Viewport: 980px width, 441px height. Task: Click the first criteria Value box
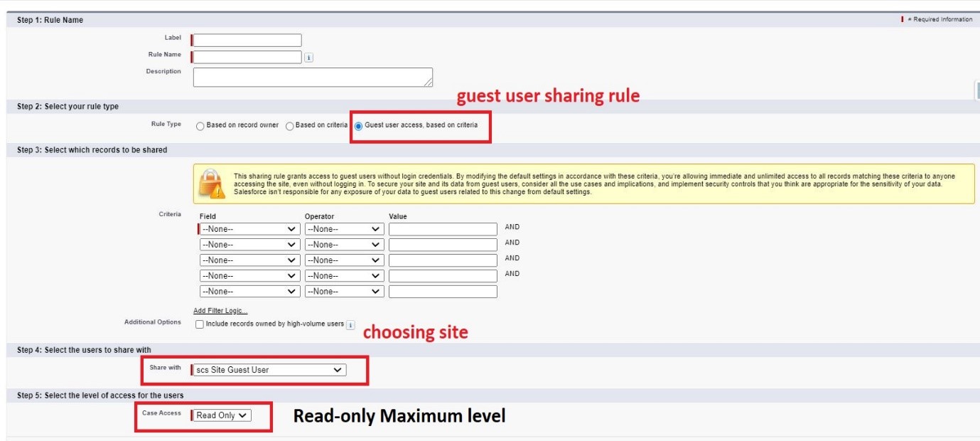[x=442, y=228]
